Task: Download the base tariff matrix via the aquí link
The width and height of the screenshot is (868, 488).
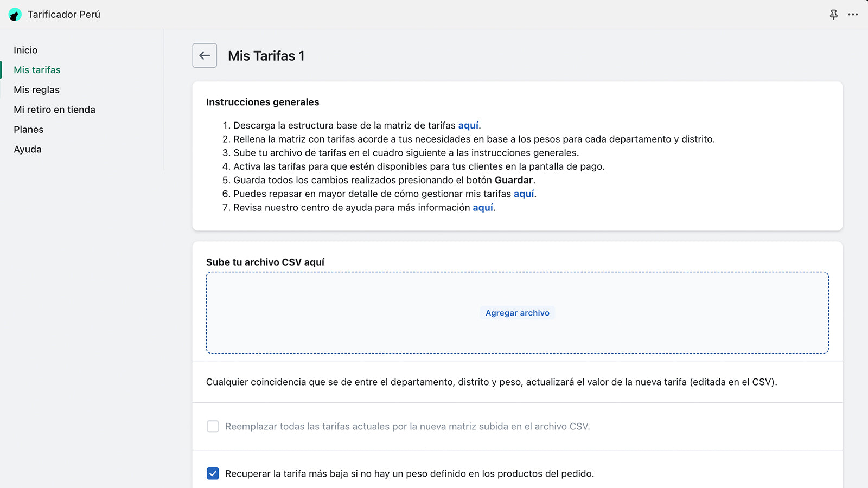Action: coord(469,125)
